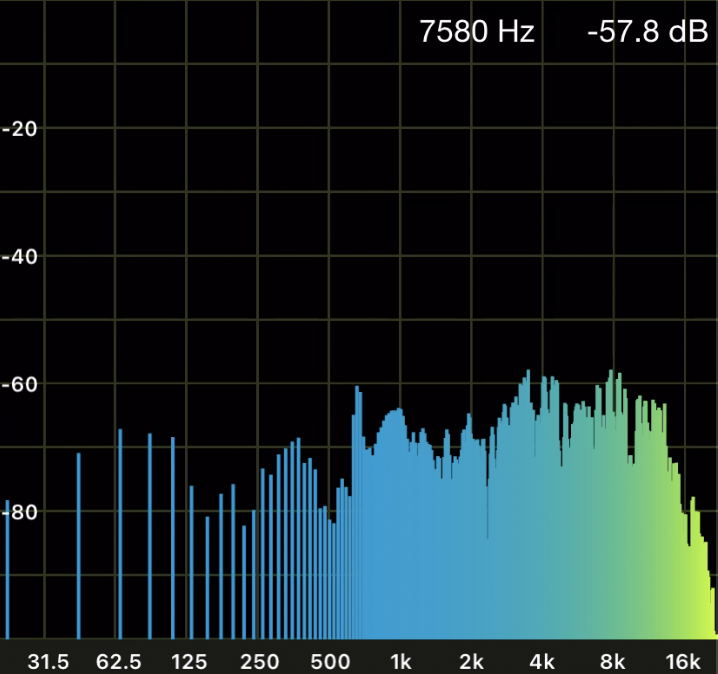The width and height of the screenshot is (718, 674).
Task: Click the -40 dB axis label
Action: (19, 257)
